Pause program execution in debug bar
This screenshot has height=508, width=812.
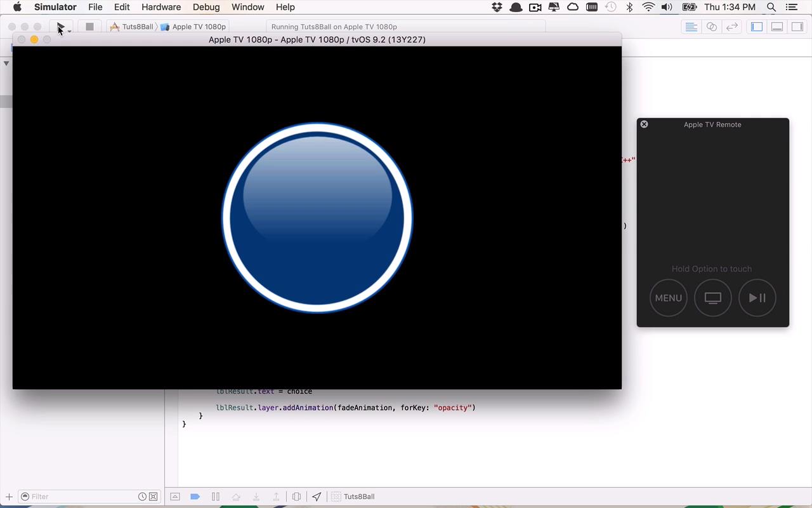point(216,497)
